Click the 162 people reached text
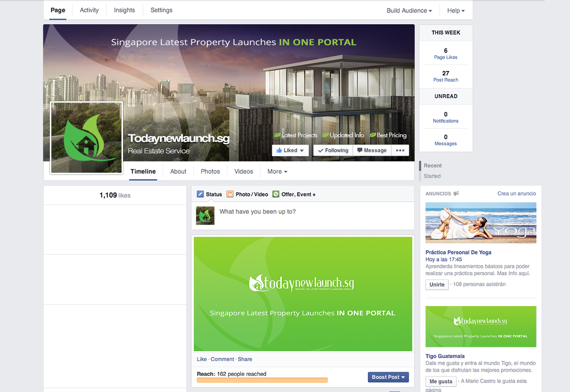This screenshot has width=570, height=392. tap(242, 374)
